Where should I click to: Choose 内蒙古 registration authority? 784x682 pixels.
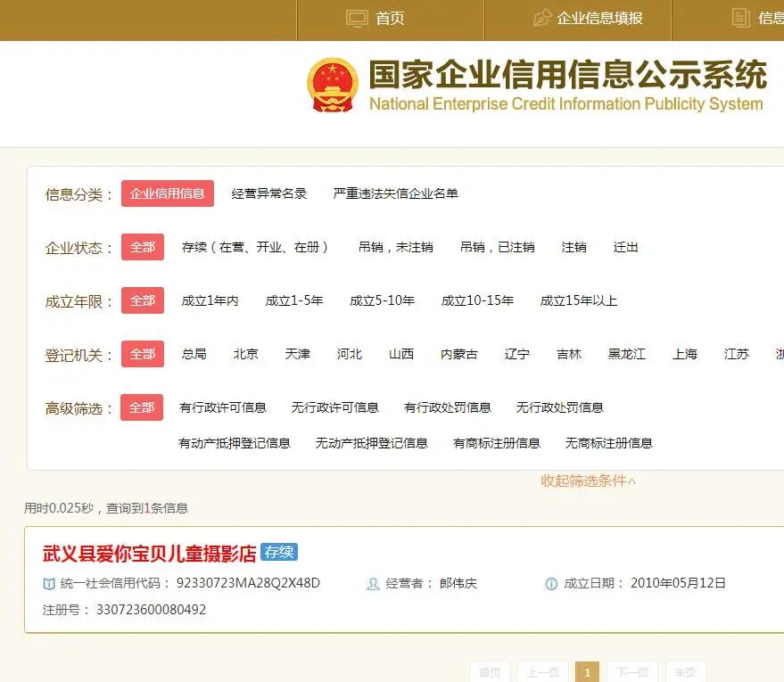click(x=459, y=354)
